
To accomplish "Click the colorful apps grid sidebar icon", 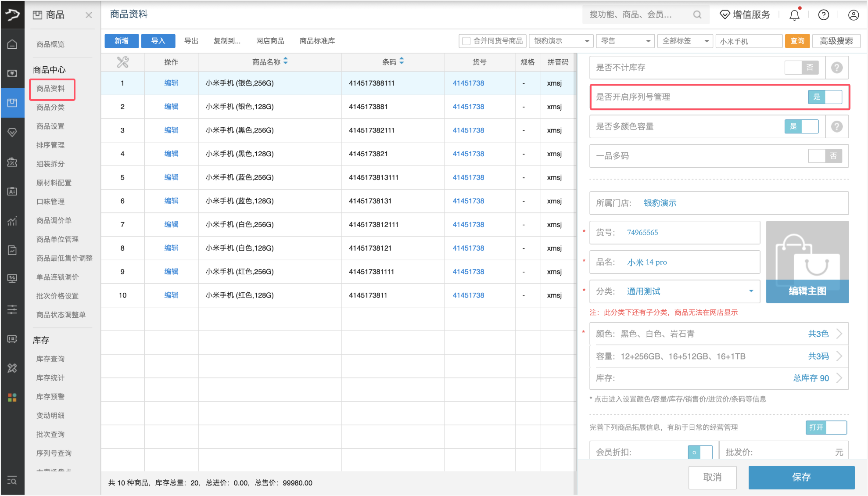I will pyautogui.click(x=12, y=397).
